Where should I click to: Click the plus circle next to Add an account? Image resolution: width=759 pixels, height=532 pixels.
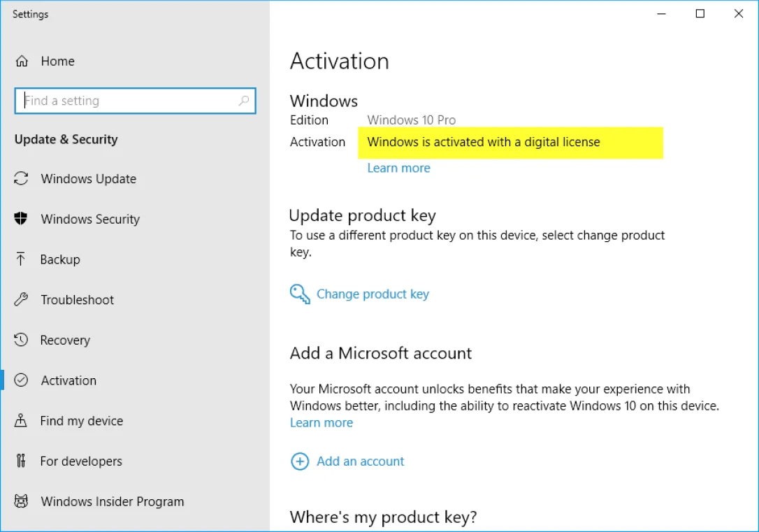299,461
